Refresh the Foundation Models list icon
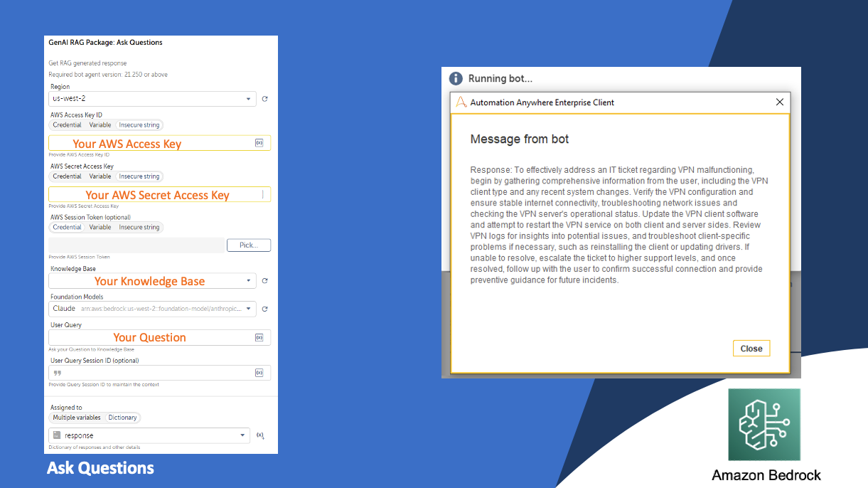Screen dimensions: 868x488 pyautogui.click(x=264, y=309)
